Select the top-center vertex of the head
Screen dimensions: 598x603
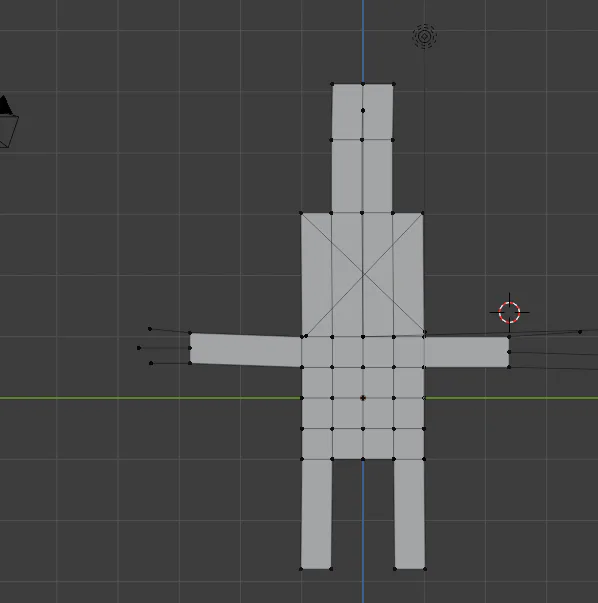pyautogui.click(x=363, y=84)
